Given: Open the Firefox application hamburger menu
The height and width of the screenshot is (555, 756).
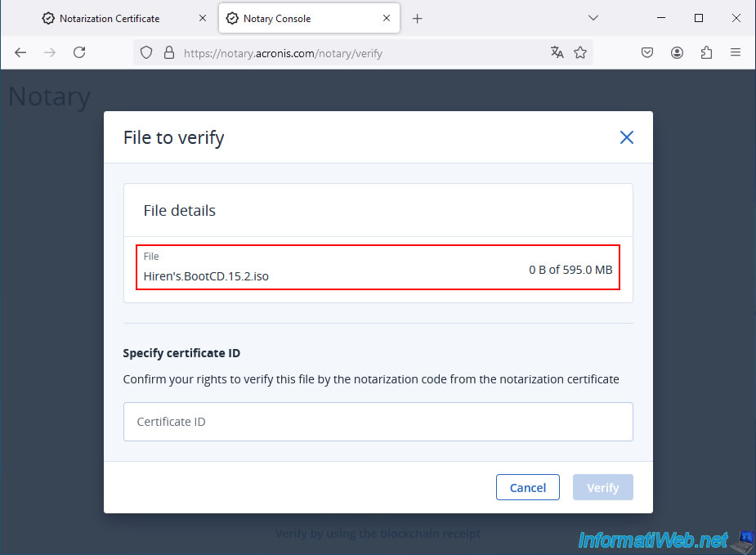Looking at the screenshot, I should click(x=736, y=52).
